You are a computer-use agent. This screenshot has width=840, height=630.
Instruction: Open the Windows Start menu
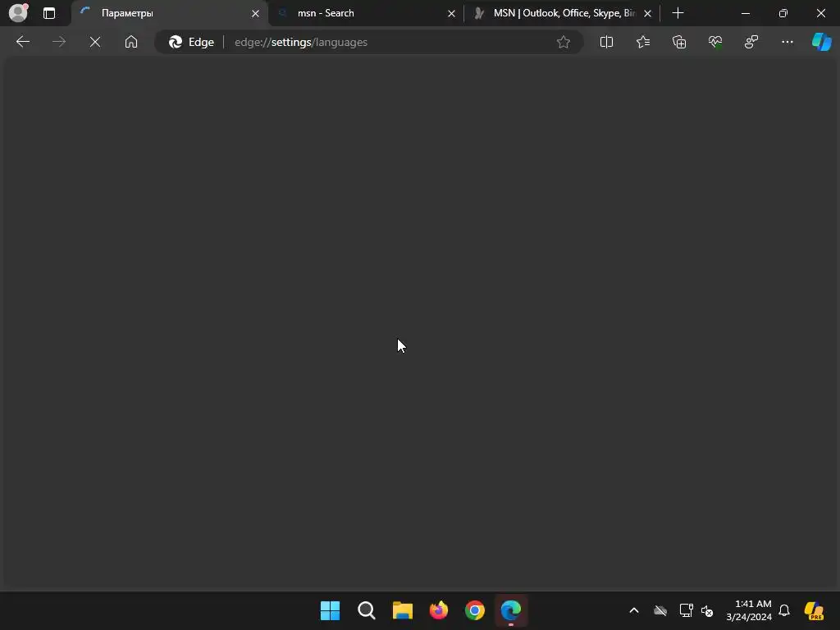[x=330, y=610]
